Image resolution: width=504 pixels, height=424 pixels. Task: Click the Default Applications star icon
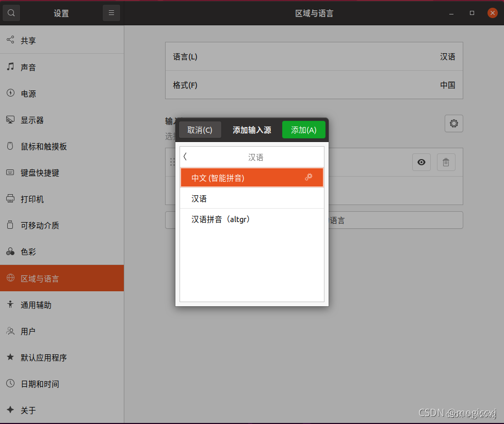(x=10, y=357)
